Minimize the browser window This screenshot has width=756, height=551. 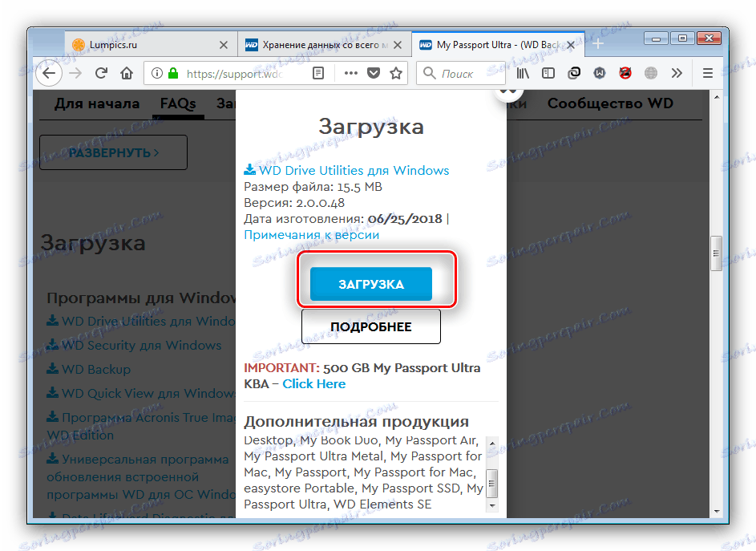[x=656, y=38]
